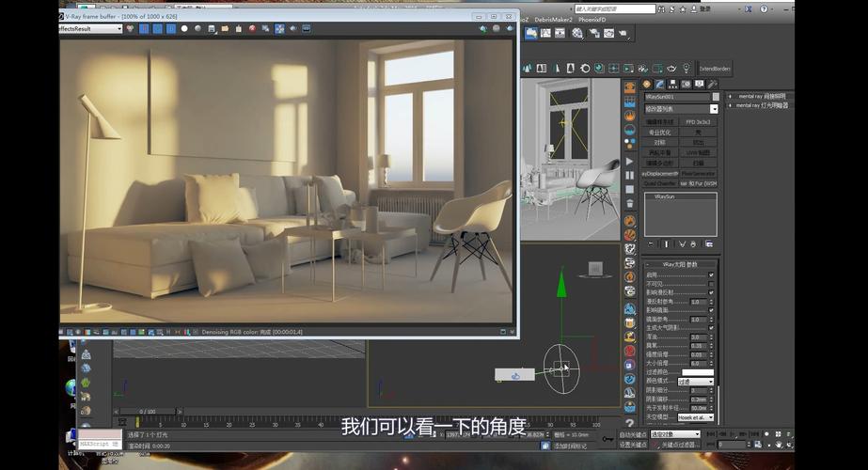868x470 pixels.
Task: Click the VRaySun001 object name field
Action: pos(676,97)
